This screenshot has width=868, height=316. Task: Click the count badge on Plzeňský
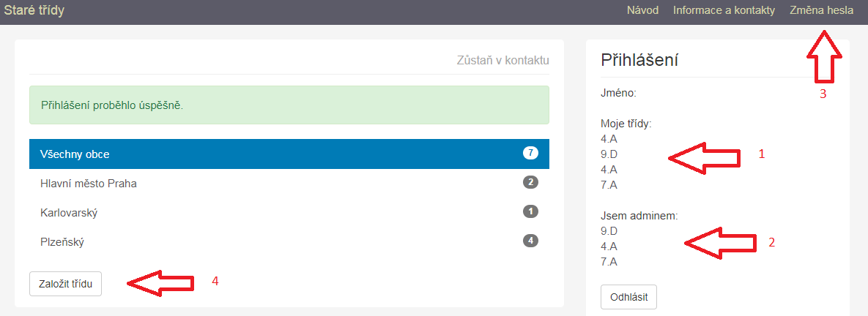(530, 241)
